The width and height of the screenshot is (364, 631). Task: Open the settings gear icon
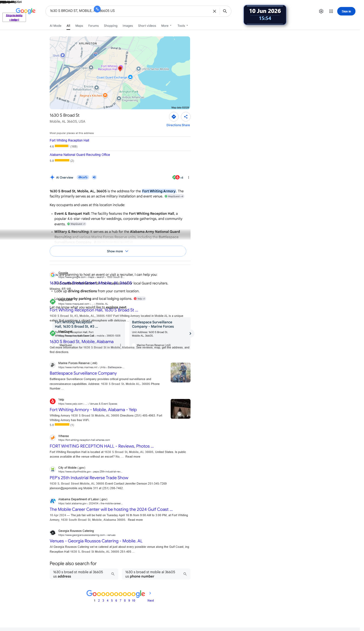321,11
